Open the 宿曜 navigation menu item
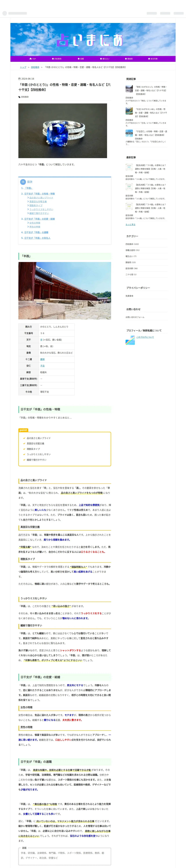 coord(81,59)
